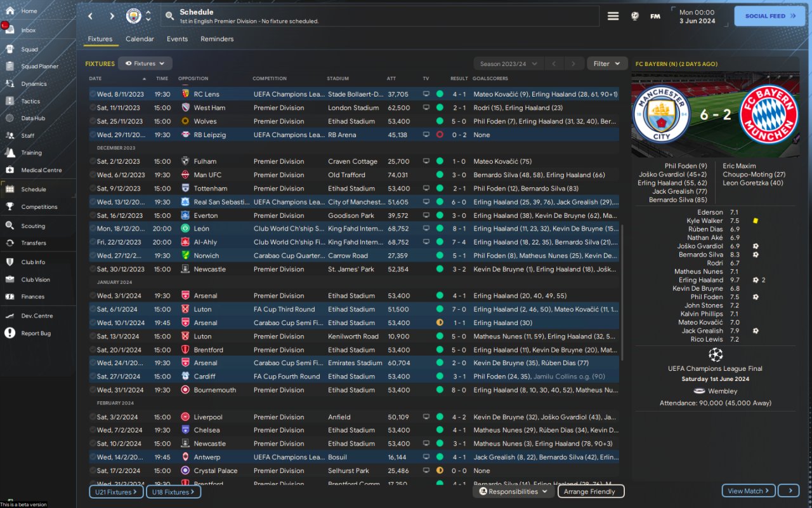Open the Responsibilities dropdown
This screenshot has width=812, height=508.
click(x=514, y=491)
